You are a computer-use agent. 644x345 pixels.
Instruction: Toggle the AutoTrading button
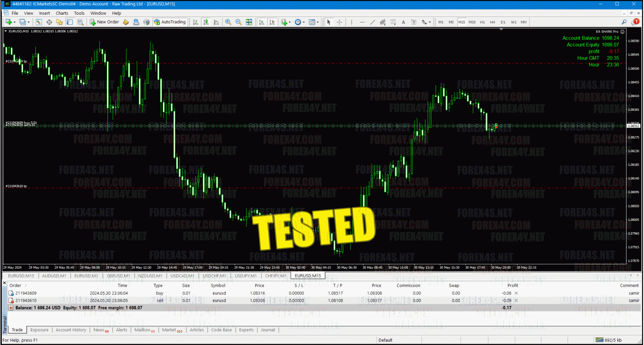(170, 22)
